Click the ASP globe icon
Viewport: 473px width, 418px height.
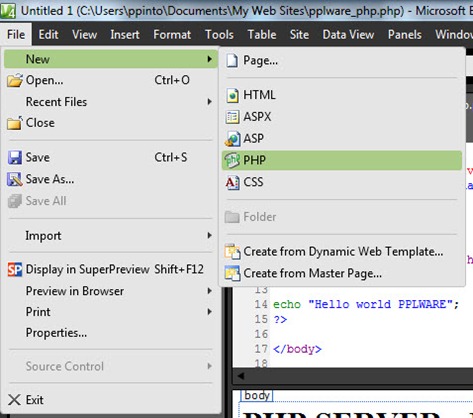point(232,139)
